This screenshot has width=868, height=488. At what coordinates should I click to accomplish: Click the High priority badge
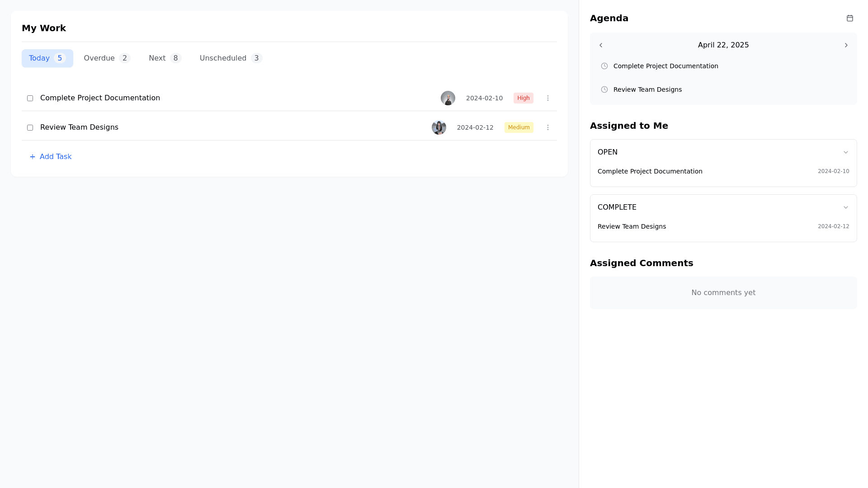click(523, 98)
